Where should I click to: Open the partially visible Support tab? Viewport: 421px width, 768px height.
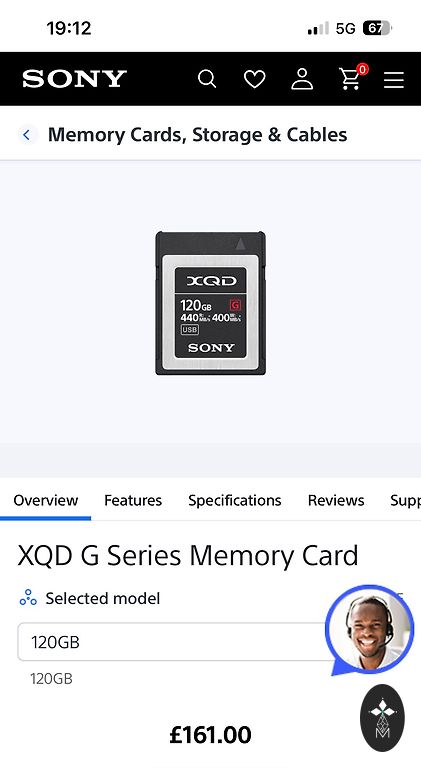coord(405,500)
